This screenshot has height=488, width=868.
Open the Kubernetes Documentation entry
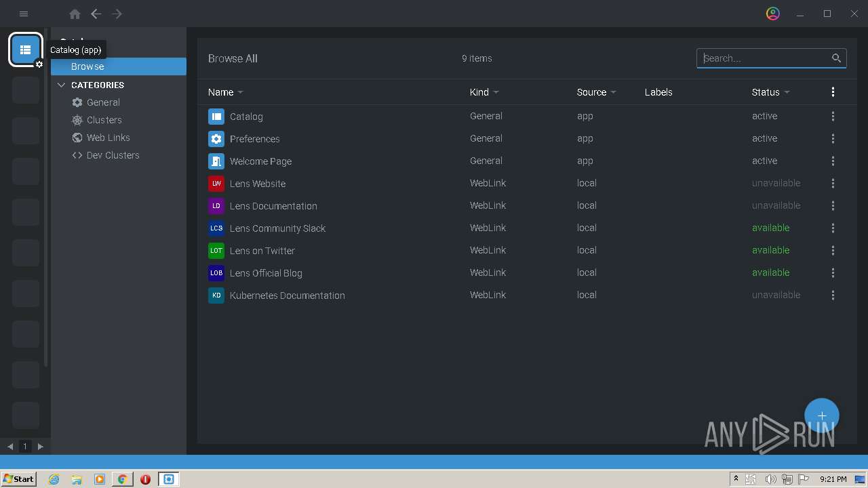click(287, 296)
